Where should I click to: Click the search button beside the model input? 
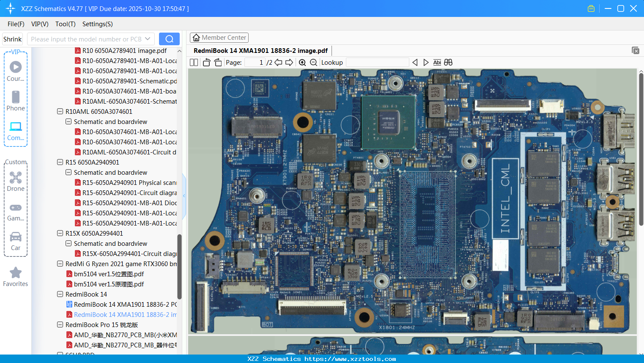coord(169,39)
